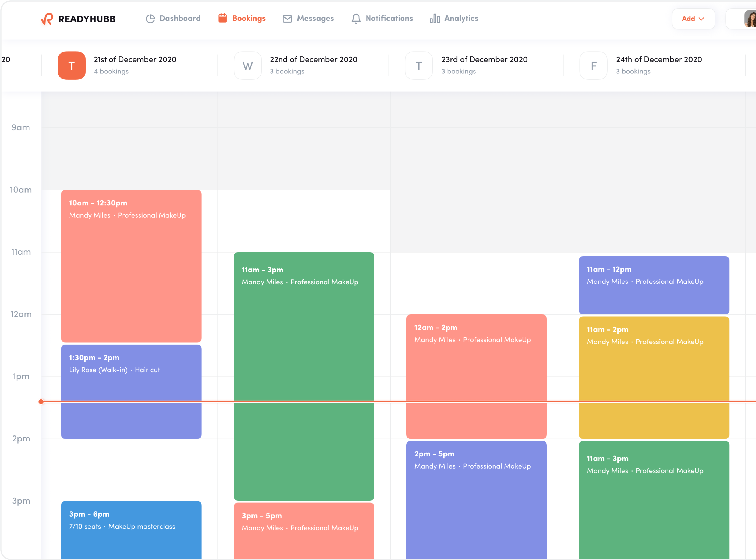Click the F day circle for December 24th

click(x=593, y=65)
